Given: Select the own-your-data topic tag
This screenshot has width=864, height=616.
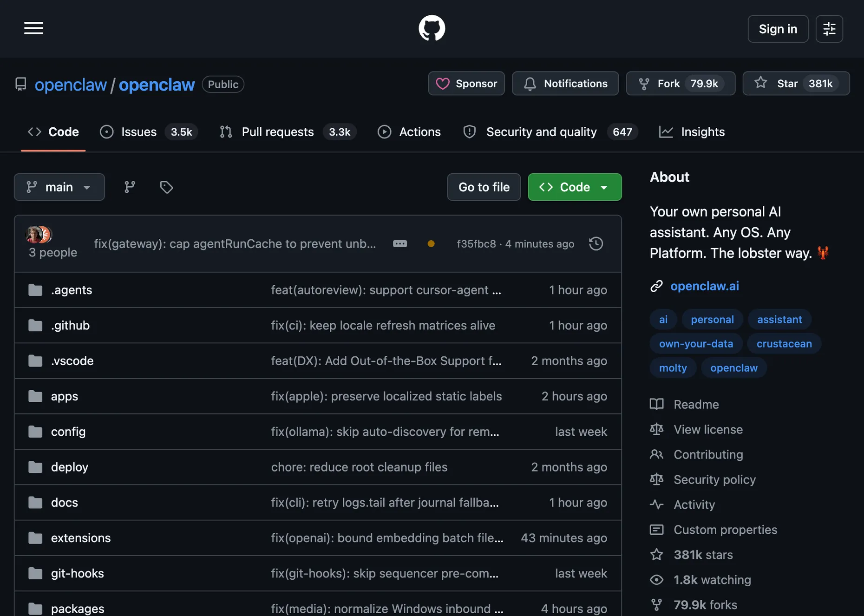Looking at the screenshot, I should pyautogui.click(x=696, y=344).
